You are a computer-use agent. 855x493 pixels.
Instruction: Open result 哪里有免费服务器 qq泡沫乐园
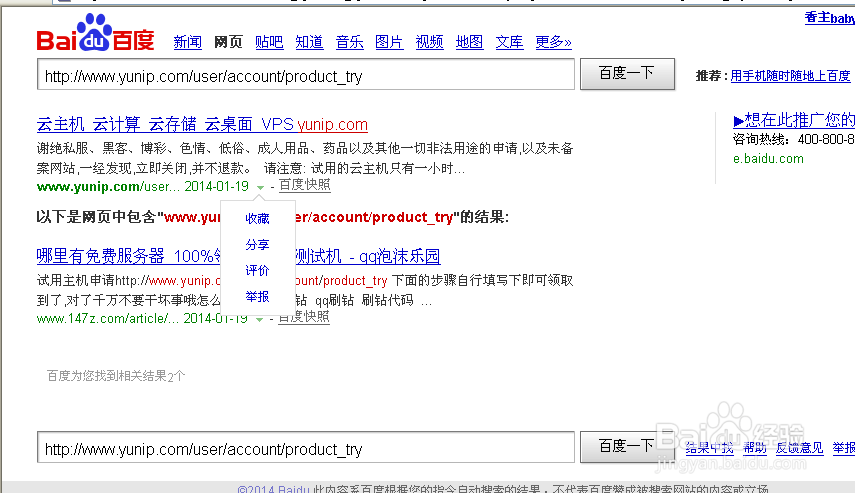pos(238,256)
